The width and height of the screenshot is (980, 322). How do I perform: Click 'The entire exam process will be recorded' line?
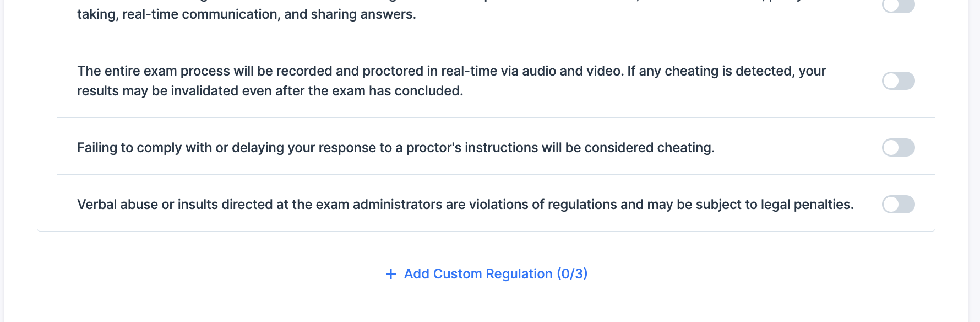(451, 71)
